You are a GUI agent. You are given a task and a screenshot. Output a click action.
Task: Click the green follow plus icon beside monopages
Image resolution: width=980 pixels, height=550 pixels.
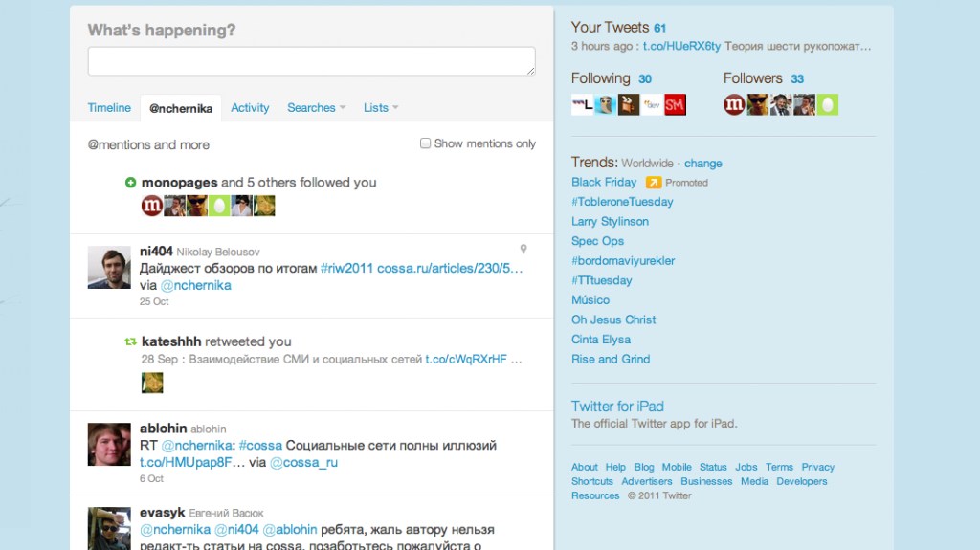(x=130, y=183)
